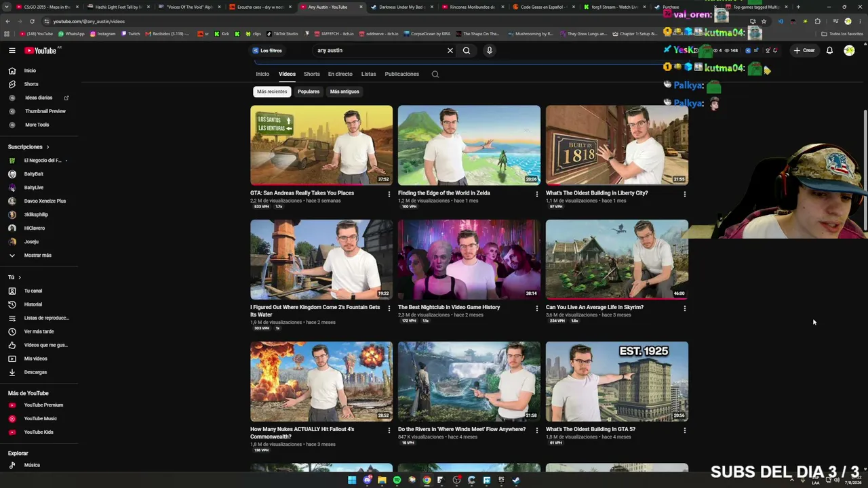Open the YouTube account avatar menu
This screenshot has height=488, width=868.
tap(849, 50)
